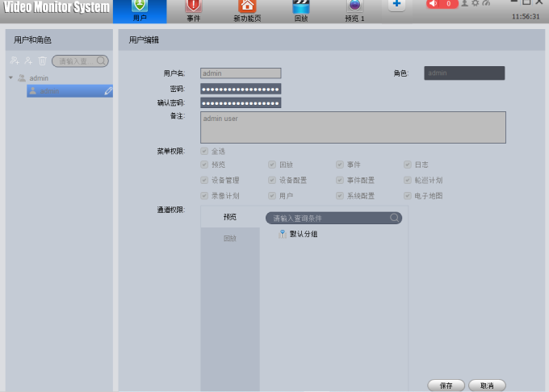The height and width of the screenshot is (392, 549).
Task: Click the trash delete icon in sidebar
Action: [43, 60]
